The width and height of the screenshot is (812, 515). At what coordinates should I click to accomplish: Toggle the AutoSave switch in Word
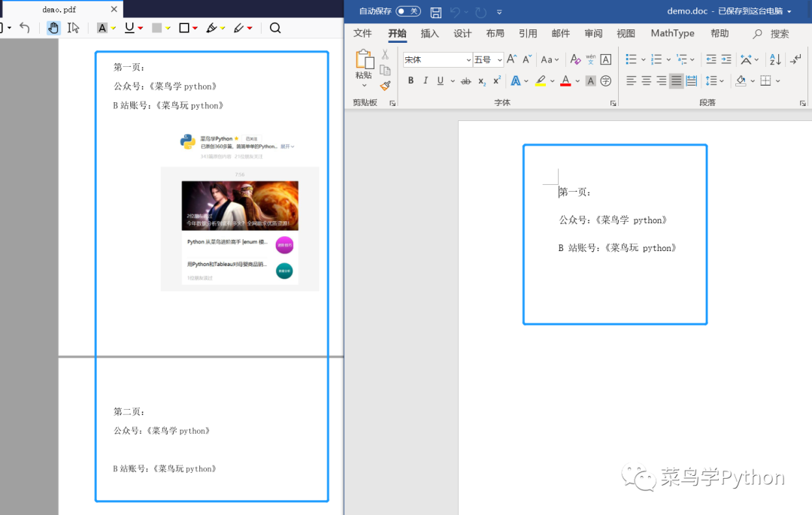(408, 11)
